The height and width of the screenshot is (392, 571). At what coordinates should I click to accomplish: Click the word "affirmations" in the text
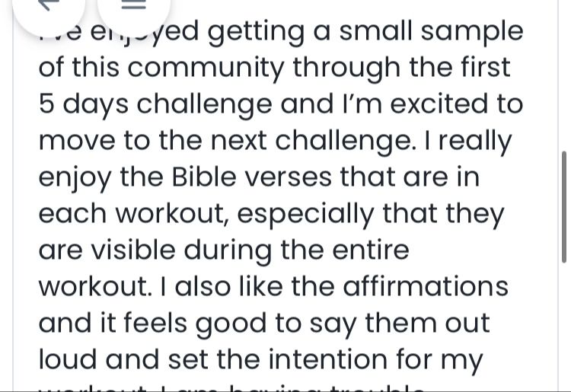[425, 287]
